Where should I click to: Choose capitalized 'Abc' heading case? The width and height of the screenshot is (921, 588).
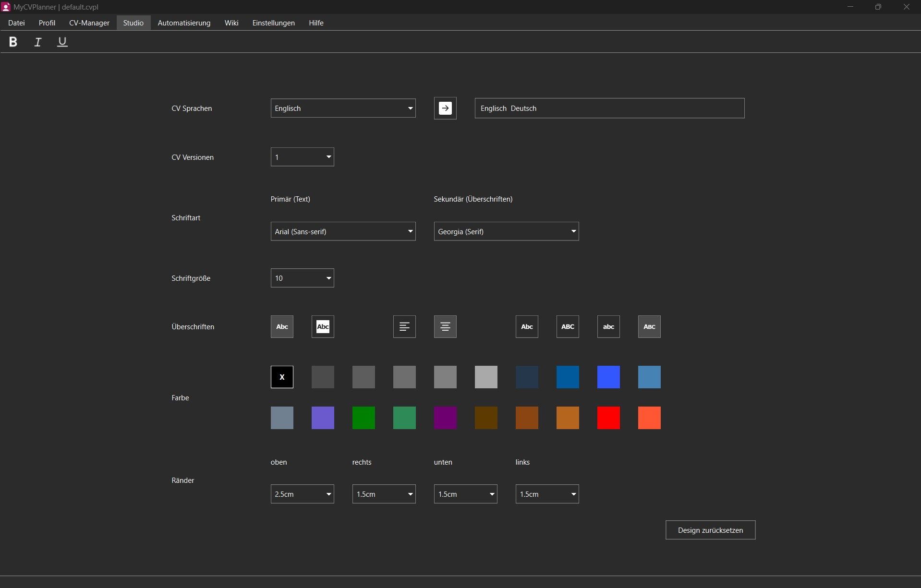[527, 327]
